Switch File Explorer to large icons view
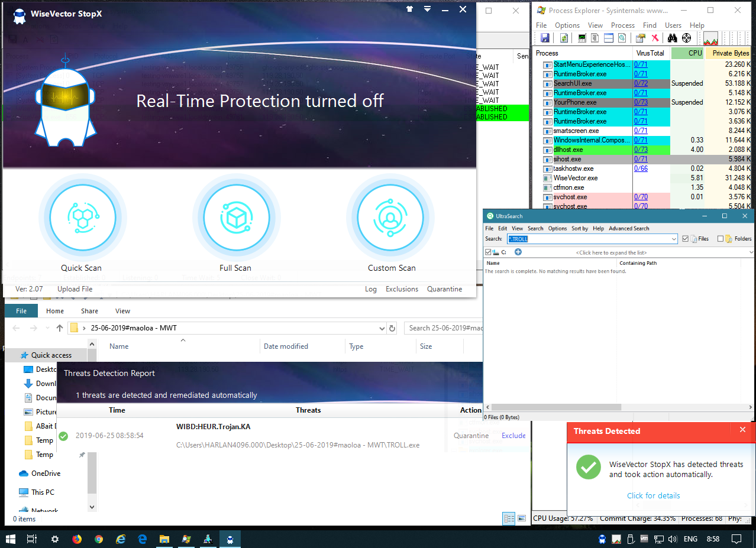The image size is (756, 548). point(522,518)
